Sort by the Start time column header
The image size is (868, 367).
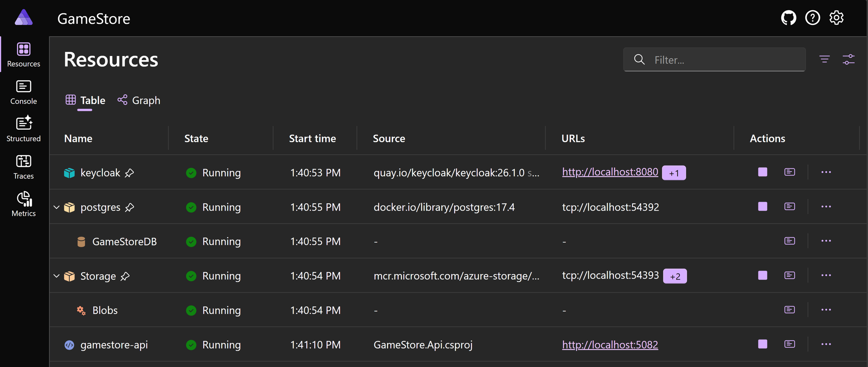click(312, 138)
